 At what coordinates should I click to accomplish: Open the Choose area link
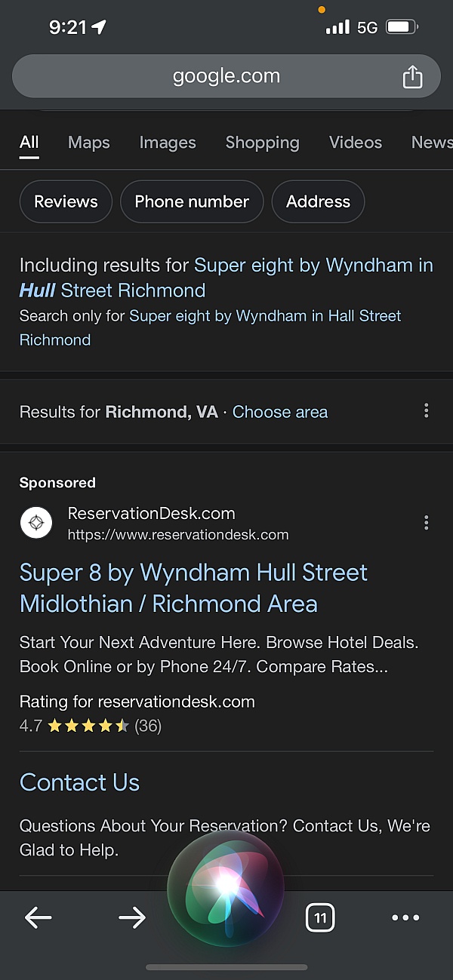click(x=280, y=412)
